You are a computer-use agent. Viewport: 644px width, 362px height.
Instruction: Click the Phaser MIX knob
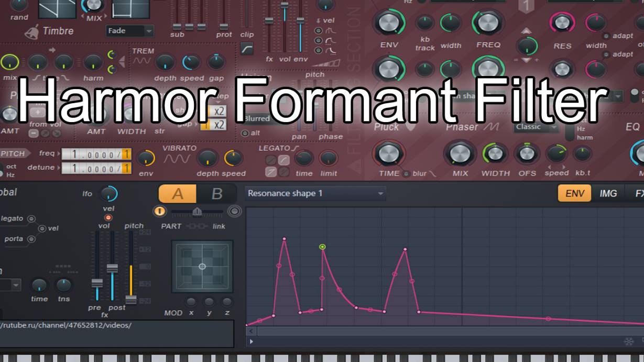460,154
